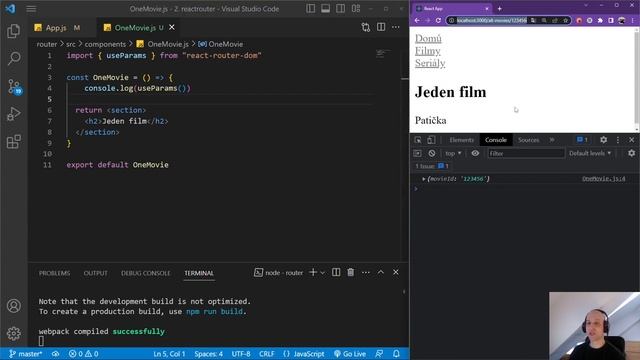Toggle the secondary side bar layout icon

tap(340, 9)
